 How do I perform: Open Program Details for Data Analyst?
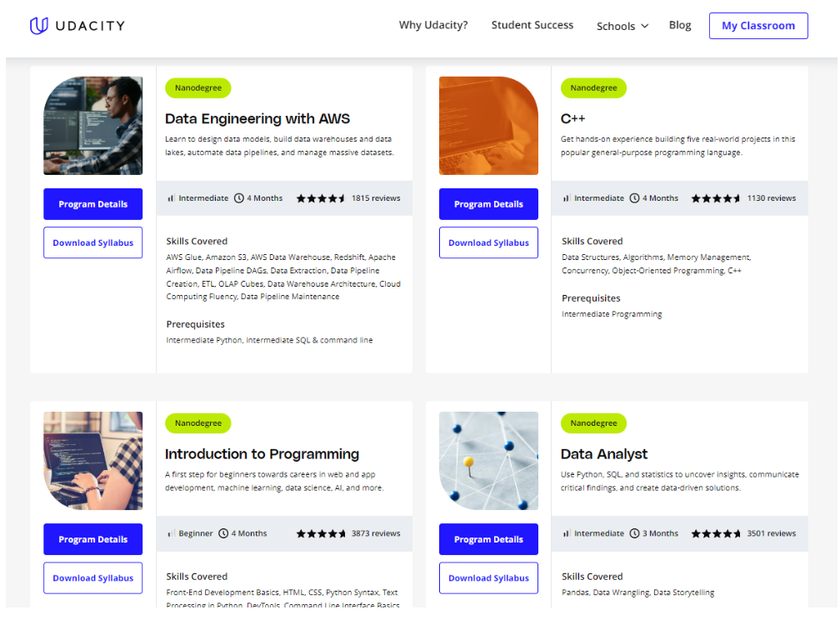pos(488,540)
